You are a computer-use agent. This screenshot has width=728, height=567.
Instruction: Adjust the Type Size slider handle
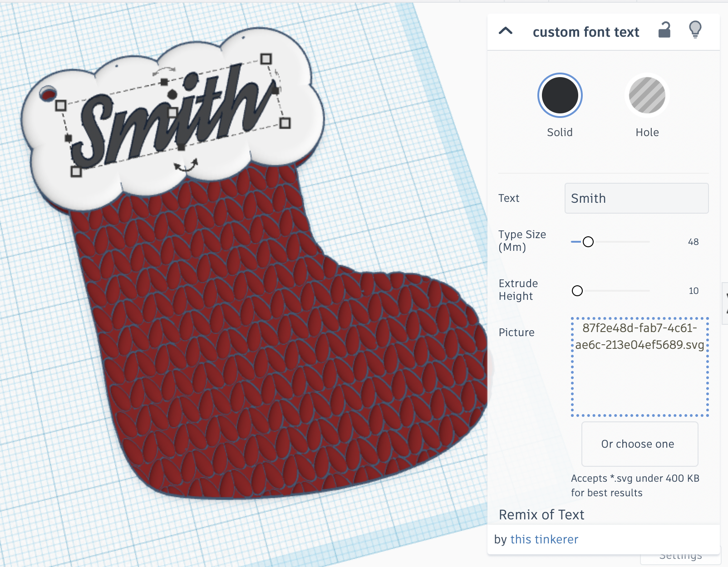[588, 242]
